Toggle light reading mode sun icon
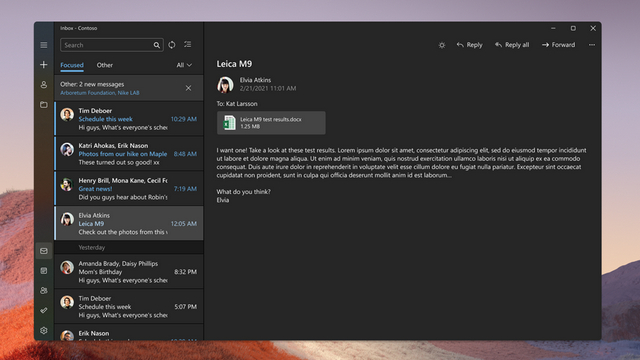This screenshot has height=360, width=640. pos(442,45)
